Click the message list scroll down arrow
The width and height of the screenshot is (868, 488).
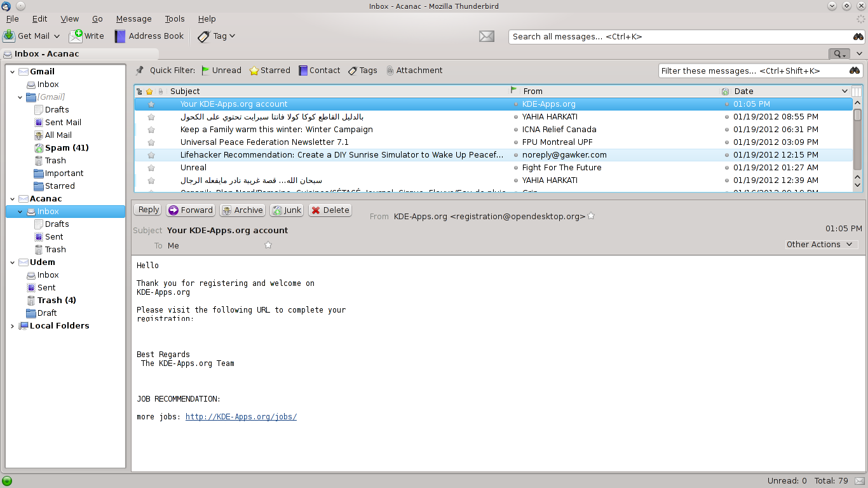(x=857, y=186)
